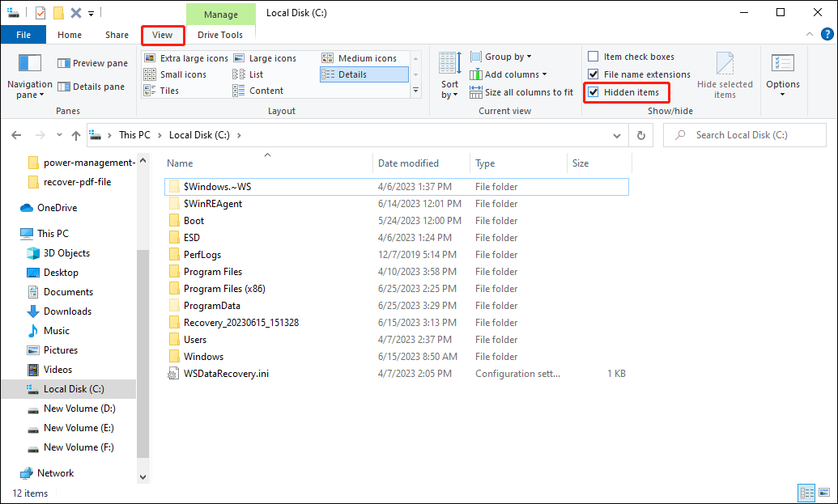838x504 pixels.
Task: Switch layout to Tiles
Action: (x=161, y=91)
